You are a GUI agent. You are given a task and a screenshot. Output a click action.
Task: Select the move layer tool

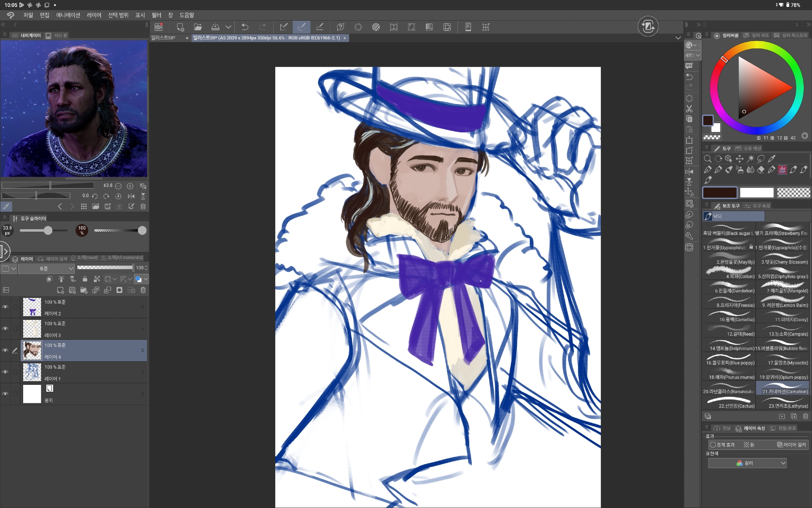coord(739,158)
